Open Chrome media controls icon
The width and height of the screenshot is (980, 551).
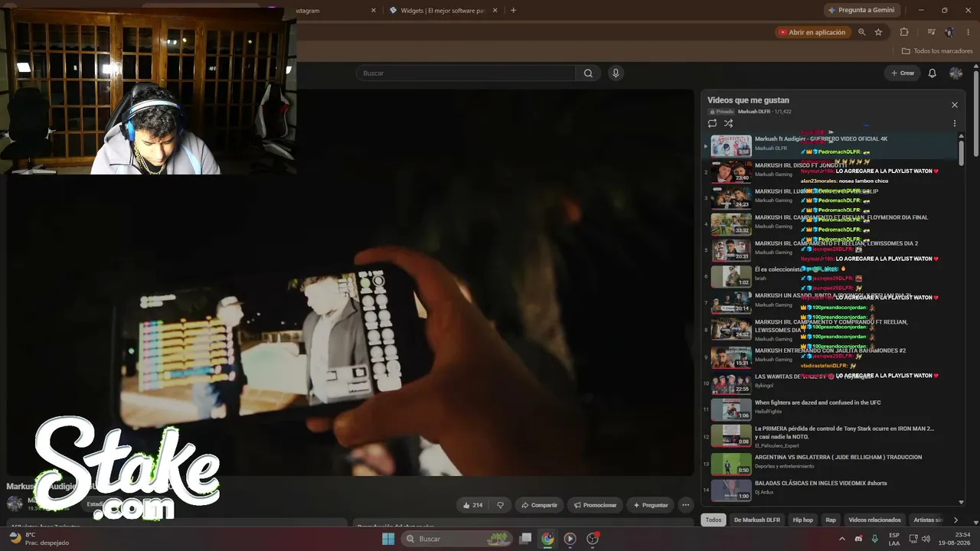click(931, 32)
